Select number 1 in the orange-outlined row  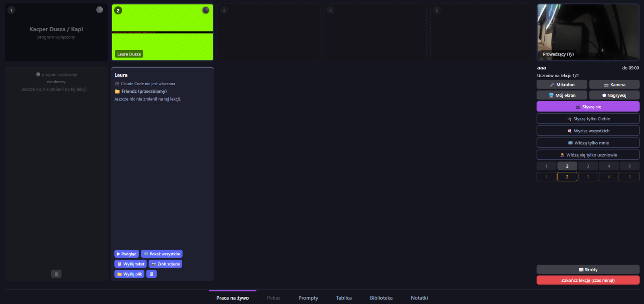click(x=547, y=177)
